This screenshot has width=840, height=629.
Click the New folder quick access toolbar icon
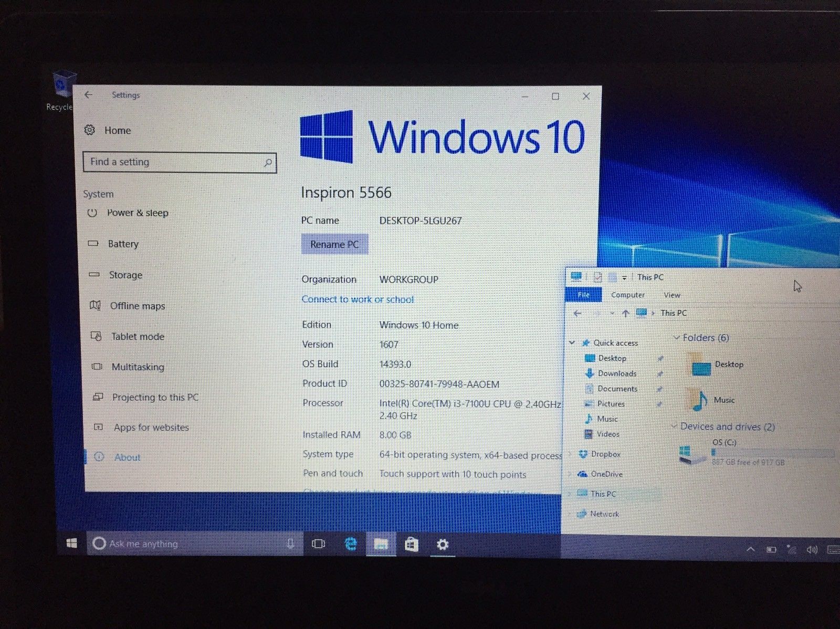(612, 277)
